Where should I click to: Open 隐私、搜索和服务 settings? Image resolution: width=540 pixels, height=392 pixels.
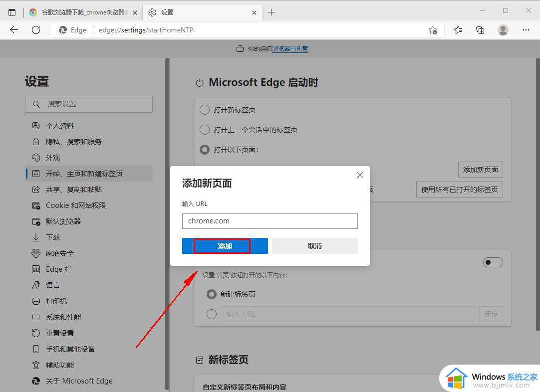89,142
